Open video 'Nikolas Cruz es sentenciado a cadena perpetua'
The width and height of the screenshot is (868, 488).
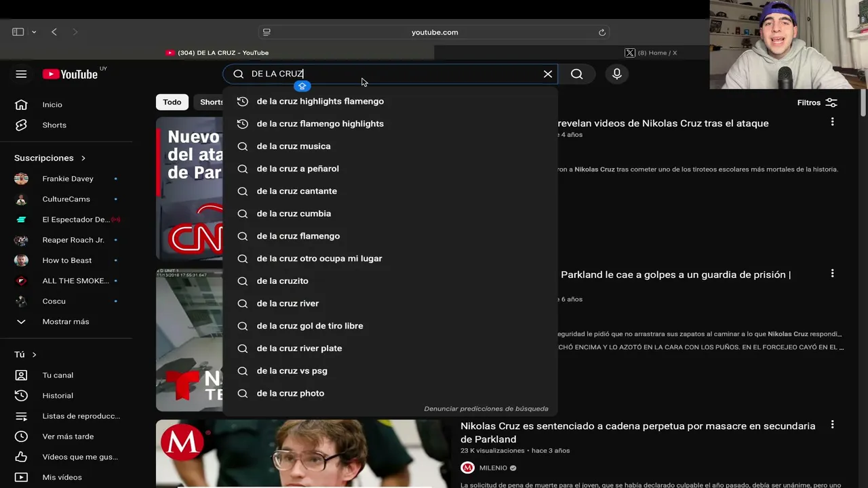pyautogui.click(x=637, y=432)
